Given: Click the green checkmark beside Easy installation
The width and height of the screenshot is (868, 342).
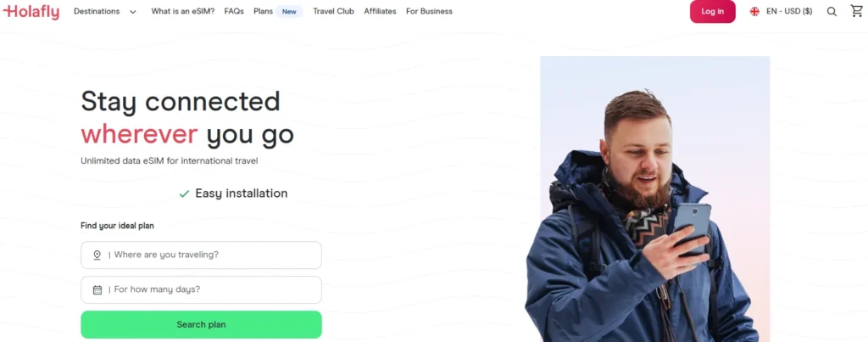Looking at the screenshot, I should coord(184,194).
